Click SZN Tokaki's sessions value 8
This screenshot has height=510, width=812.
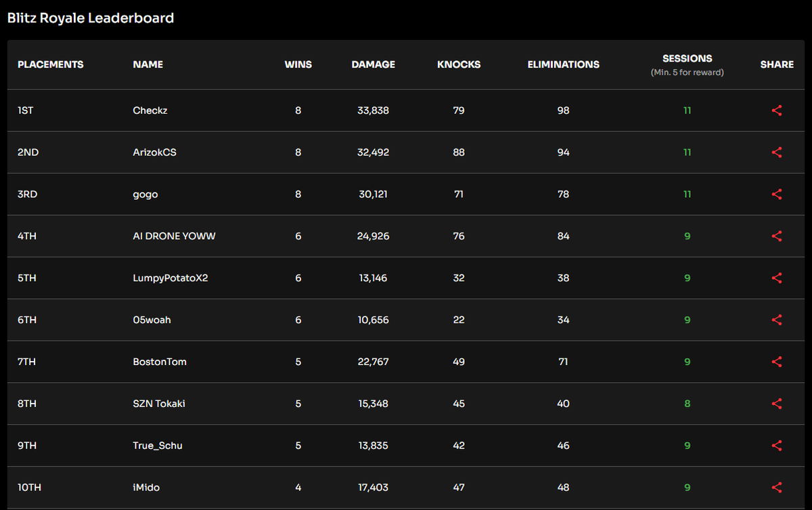[x=687, y=404]
